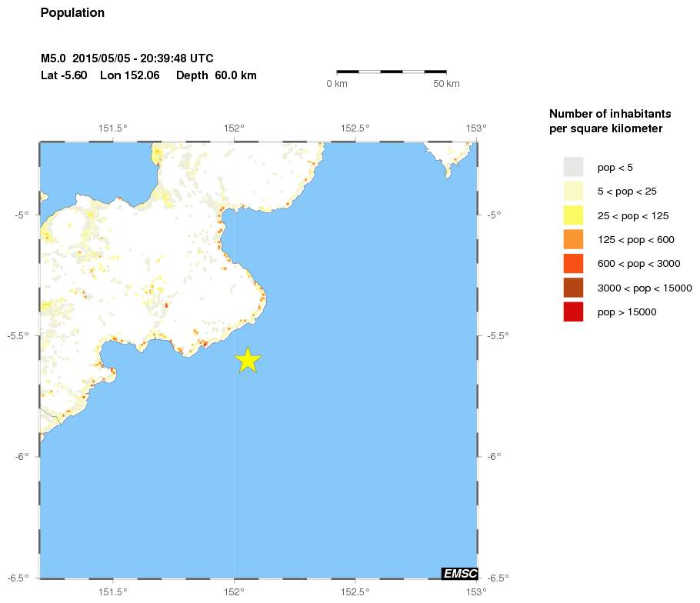The height and width of the screenshot is (603, 700).
Task: Click the -6° latitude label left of map
Action: (20, 456)
